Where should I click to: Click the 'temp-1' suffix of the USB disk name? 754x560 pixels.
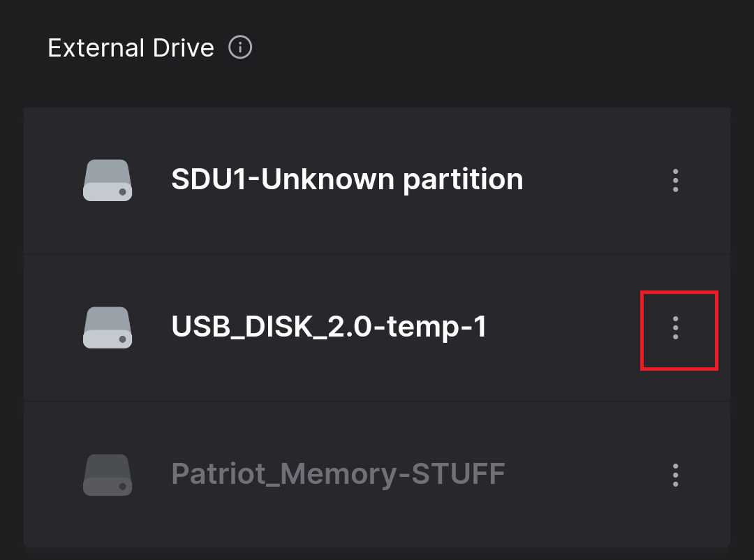tap(436, 327)
